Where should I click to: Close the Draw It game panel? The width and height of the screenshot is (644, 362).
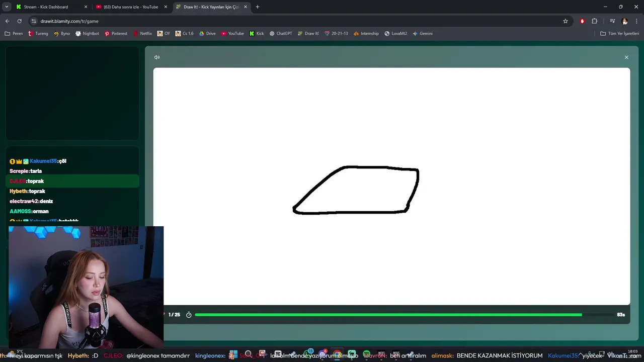coord(626,57)
